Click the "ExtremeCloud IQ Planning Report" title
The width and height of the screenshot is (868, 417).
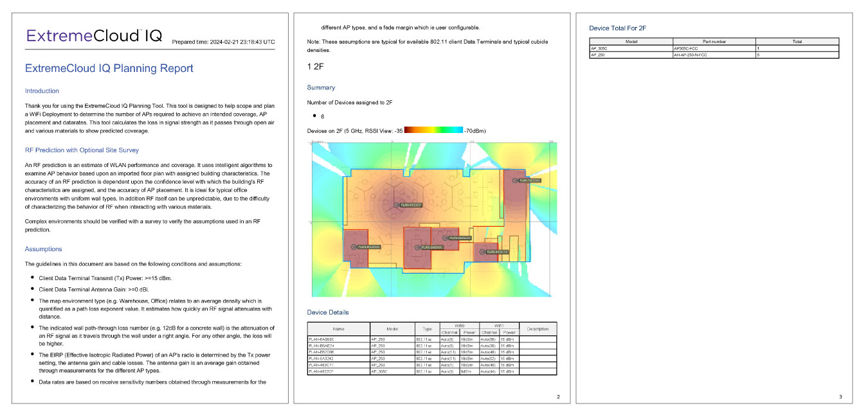click(109, 68)
